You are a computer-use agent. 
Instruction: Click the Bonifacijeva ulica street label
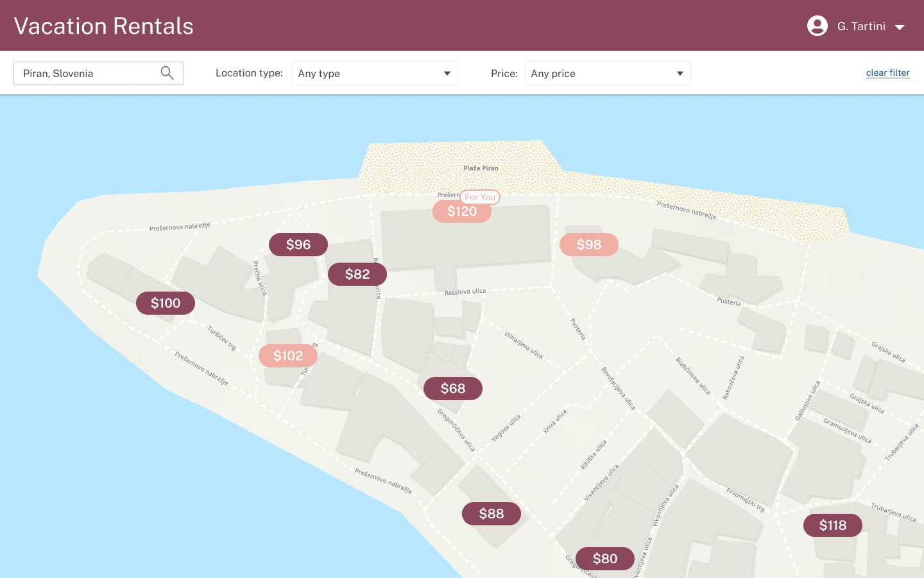point(619,388)
